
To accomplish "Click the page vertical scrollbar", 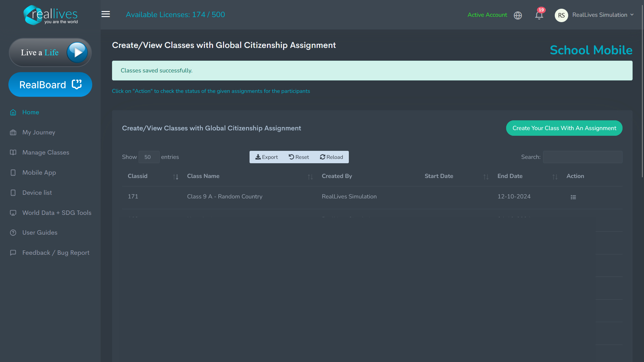I will click(642, 90).
